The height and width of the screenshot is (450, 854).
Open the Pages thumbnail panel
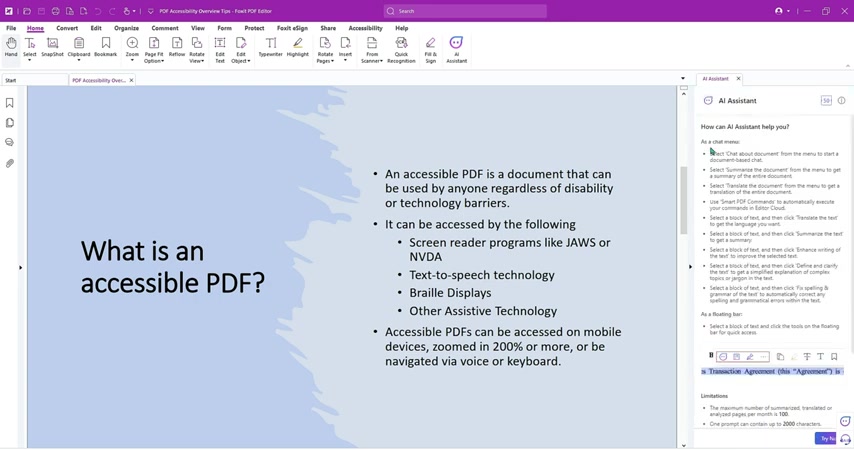tap(9, 123)
